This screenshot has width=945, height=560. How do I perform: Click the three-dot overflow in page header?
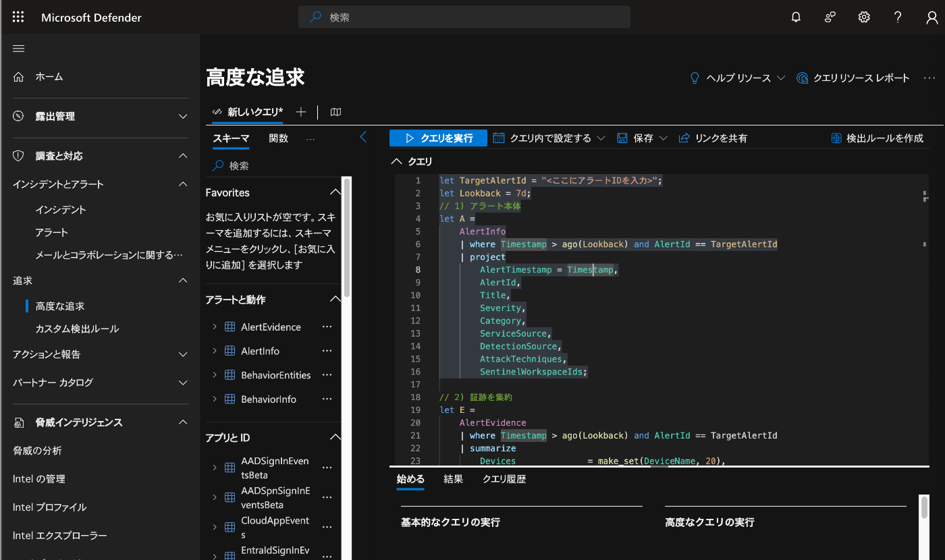click(928, 78)
